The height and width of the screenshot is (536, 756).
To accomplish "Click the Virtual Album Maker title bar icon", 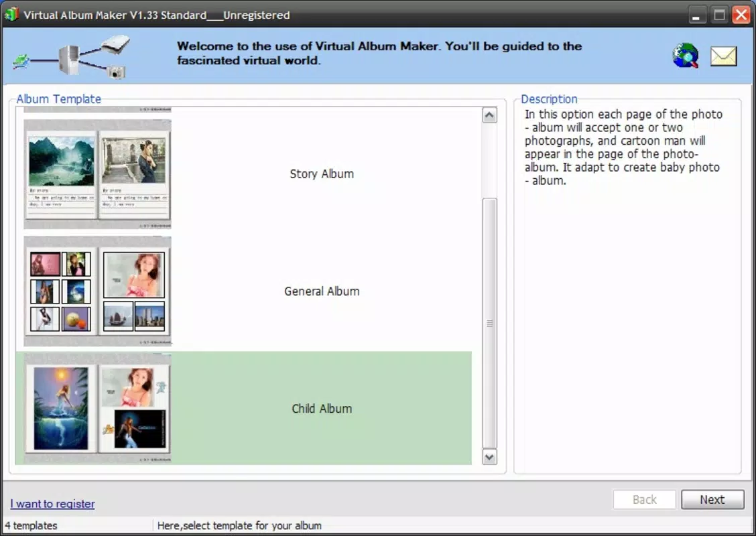I will point(11,15).
